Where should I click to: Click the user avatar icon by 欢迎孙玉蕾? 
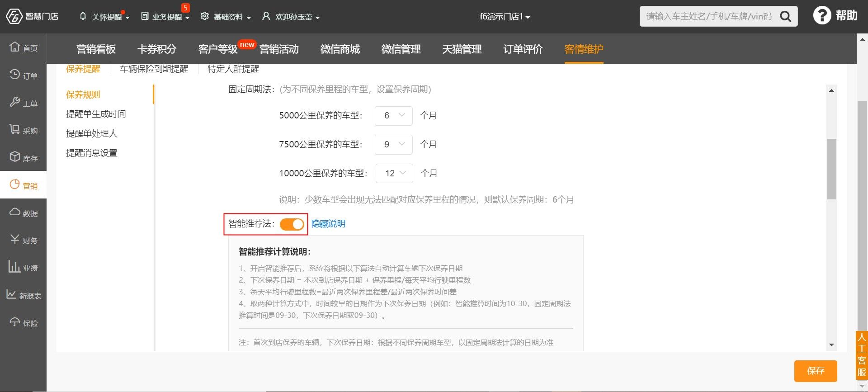266,16
